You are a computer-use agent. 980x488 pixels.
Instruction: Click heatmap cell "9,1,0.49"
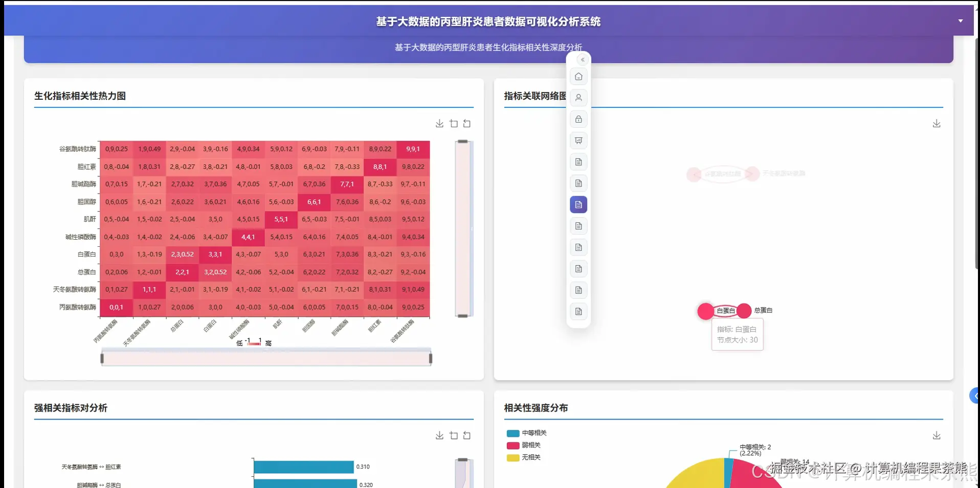coord(413,289)
